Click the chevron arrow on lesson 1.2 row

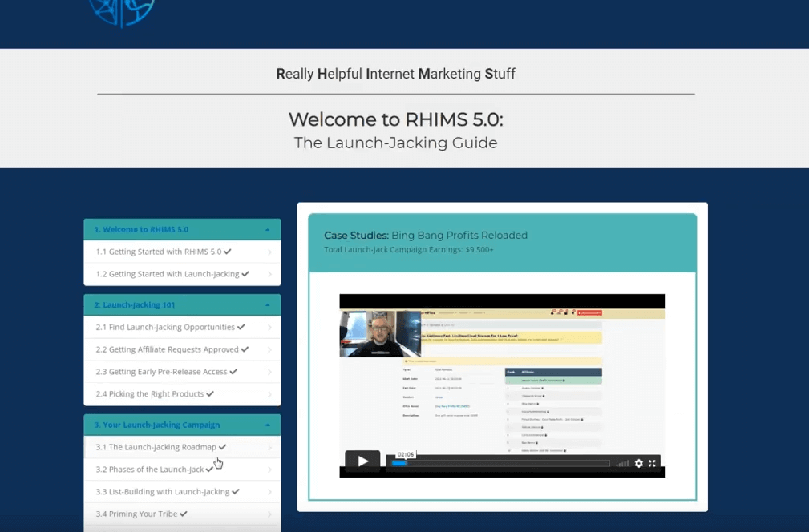coord(270,274)
